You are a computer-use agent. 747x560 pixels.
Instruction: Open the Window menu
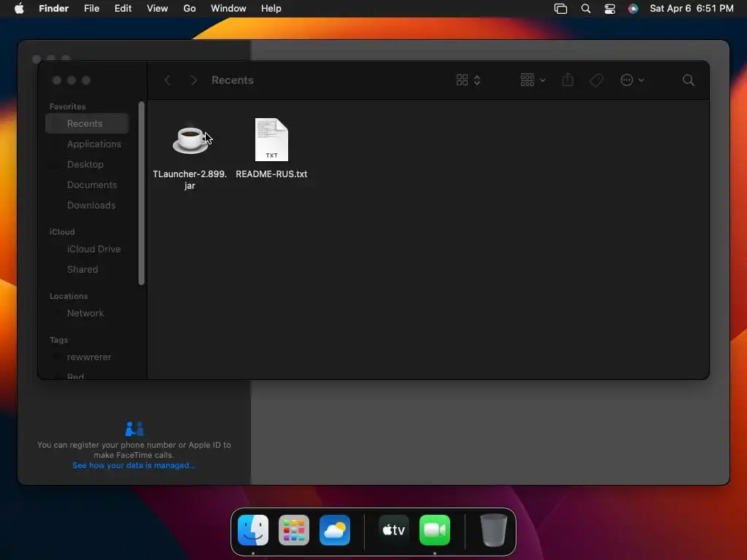228,9
